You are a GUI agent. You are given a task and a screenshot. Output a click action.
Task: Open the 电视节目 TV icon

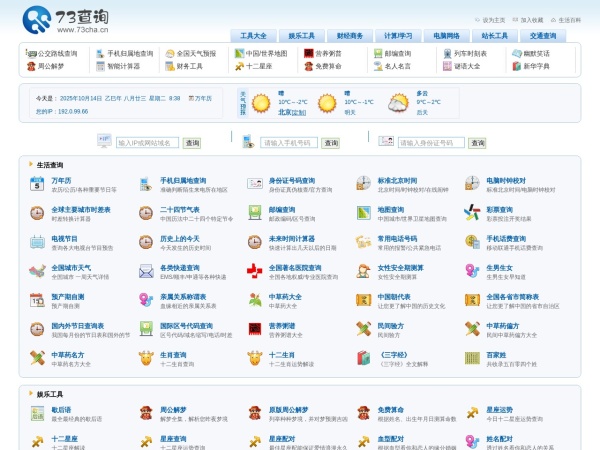click(x=37, y=242)
